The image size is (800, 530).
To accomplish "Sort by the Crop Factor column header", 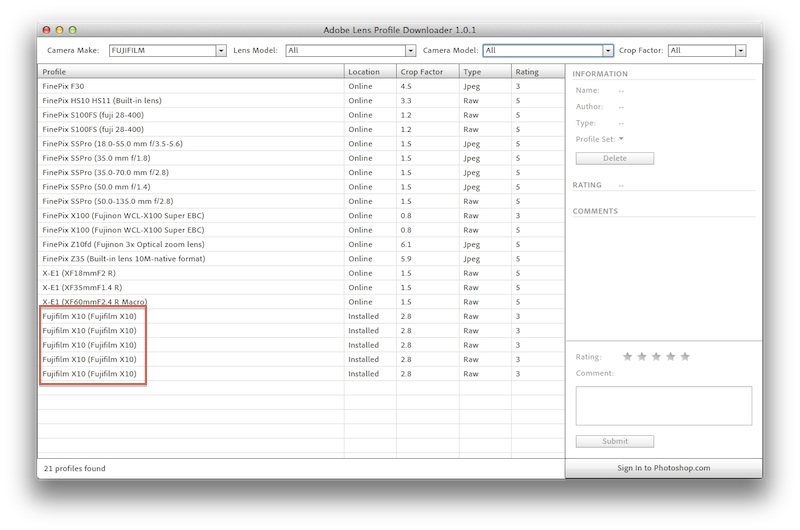I will [x=428, y=72].
